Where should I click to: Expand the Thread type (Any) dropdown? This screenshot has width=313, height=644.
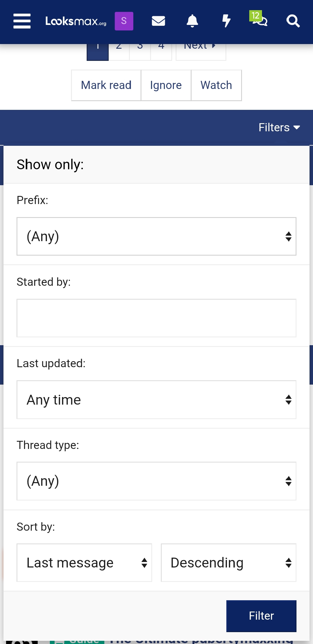pos(156,481)
